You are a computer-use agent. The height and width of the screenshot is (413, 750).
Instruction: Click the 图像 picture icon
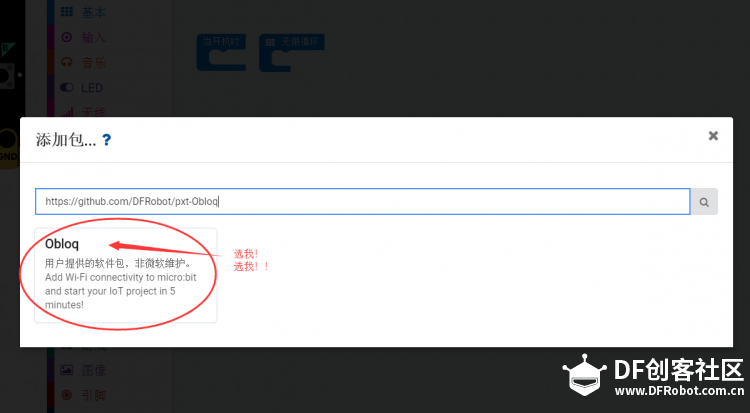point(66,370)
